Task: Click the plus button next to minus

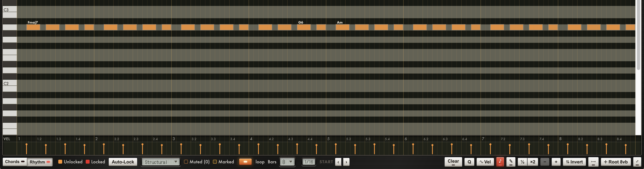Action: tap(556, 162)
